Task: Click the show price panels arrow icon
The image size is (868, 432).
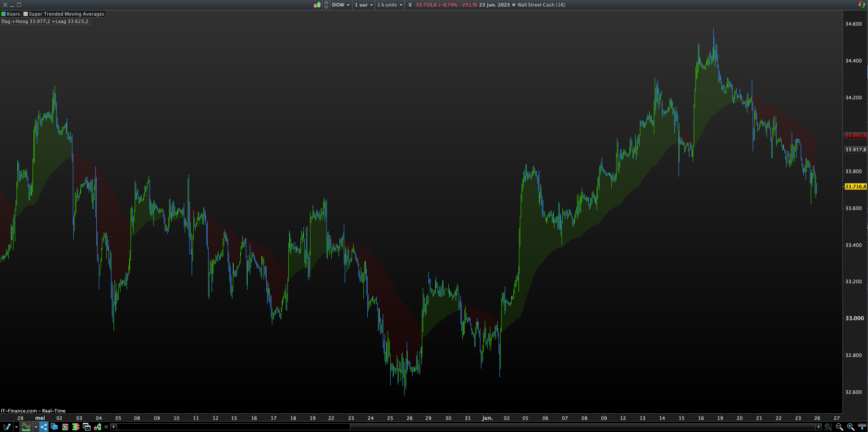Action: pyautogui.click(x=862, y=427)
